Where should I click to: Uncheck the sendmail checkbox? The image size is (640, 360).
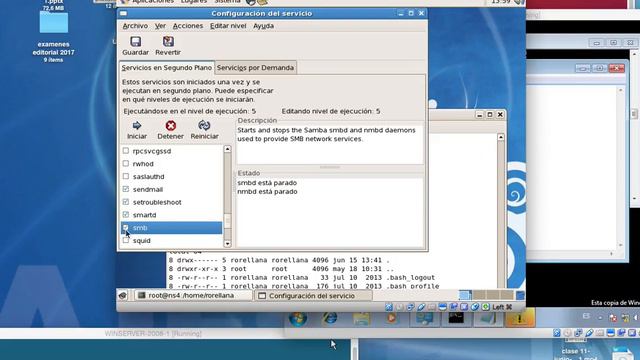click(x=126, y=189)
